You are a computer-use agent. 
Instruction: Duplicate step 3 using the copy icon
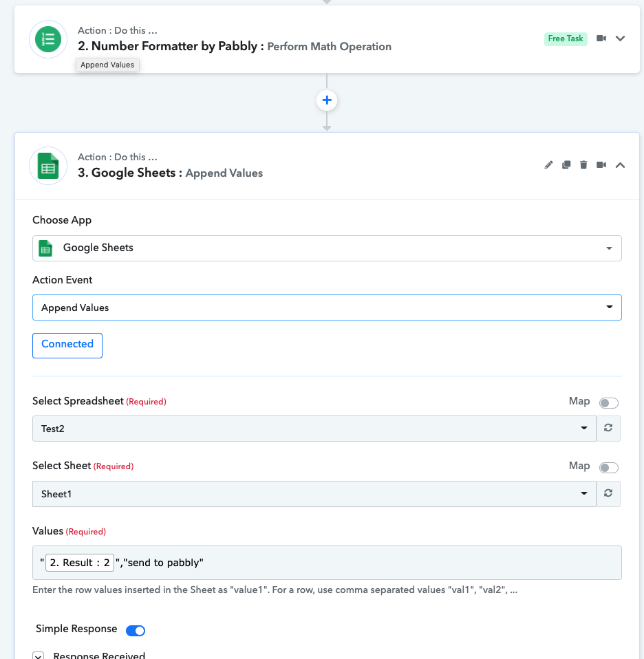[x=566, y=165]
